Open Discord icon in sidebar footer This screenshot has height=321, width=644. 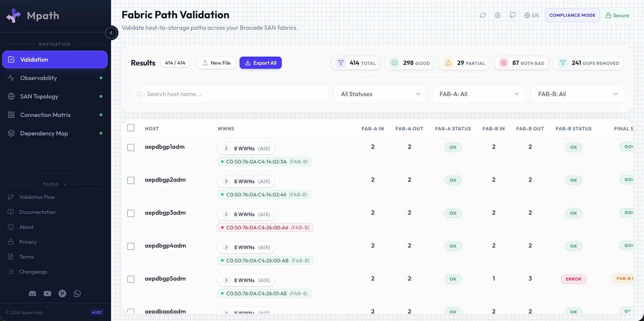click(x=33, y=294)
